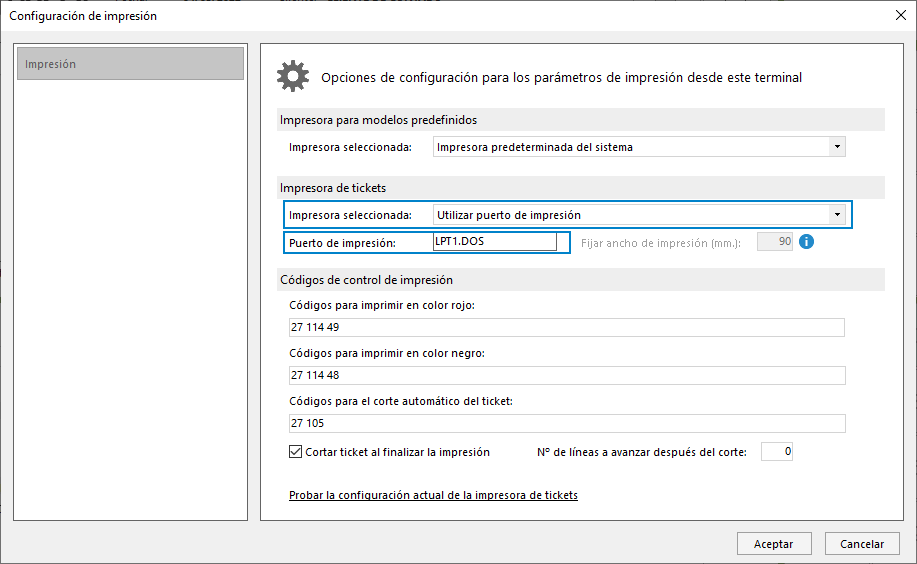This screenshot has width=917, height=564.
Task: Focus the red color print codes field
Action: 567,327
